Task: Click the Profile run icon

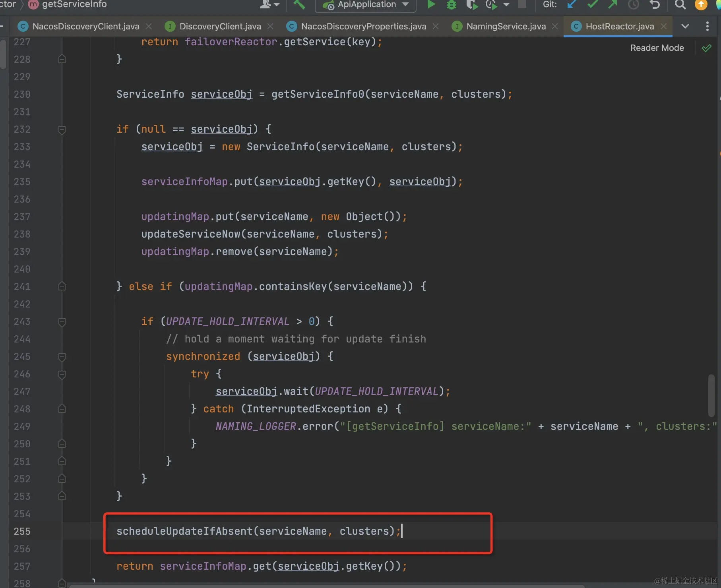Action: coord(491,4)
